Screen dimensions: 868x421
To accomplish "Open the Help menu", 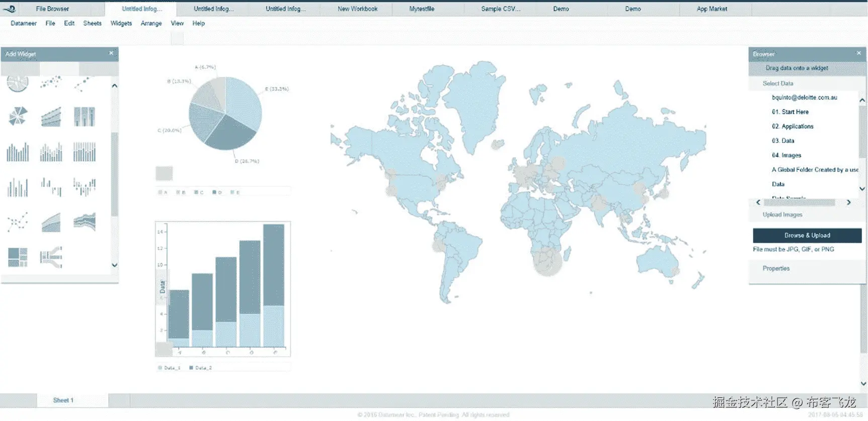I will click(199, 23).
